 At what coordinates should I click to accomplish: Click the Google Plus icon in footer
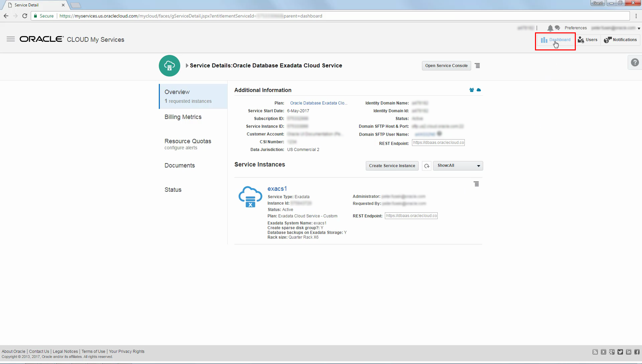612,352
